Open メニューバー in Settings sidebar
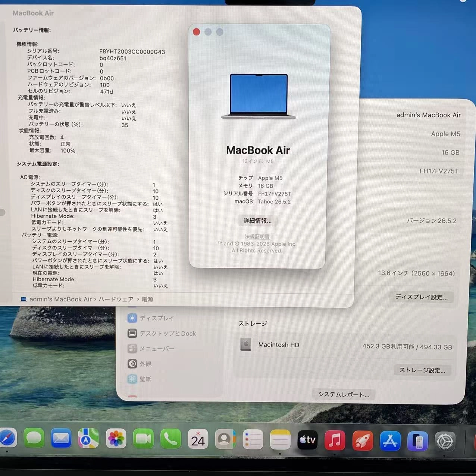The width and height of the screenshot is (476, 476). (151, 349)
